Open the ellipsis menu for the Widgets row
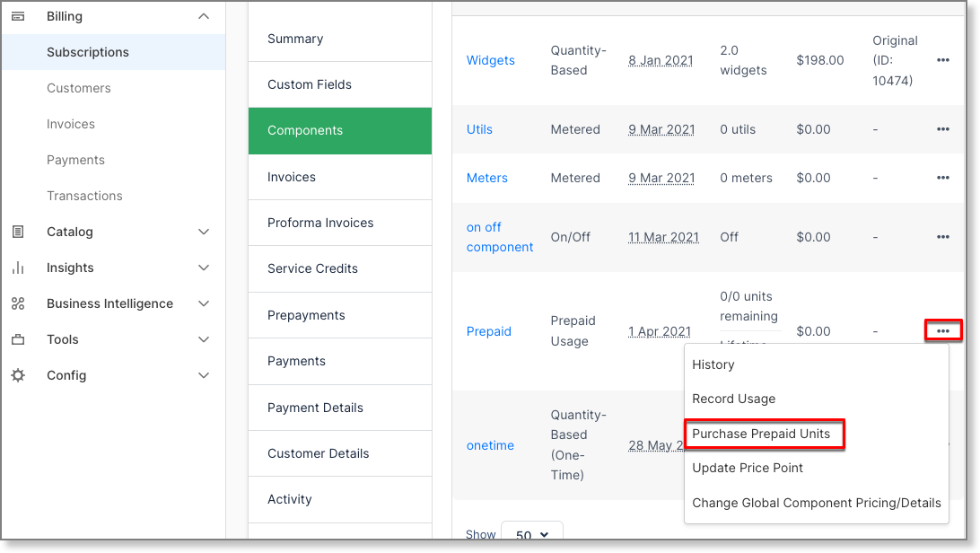Viewport: 980px width, 553px height. tap(942, 60)
